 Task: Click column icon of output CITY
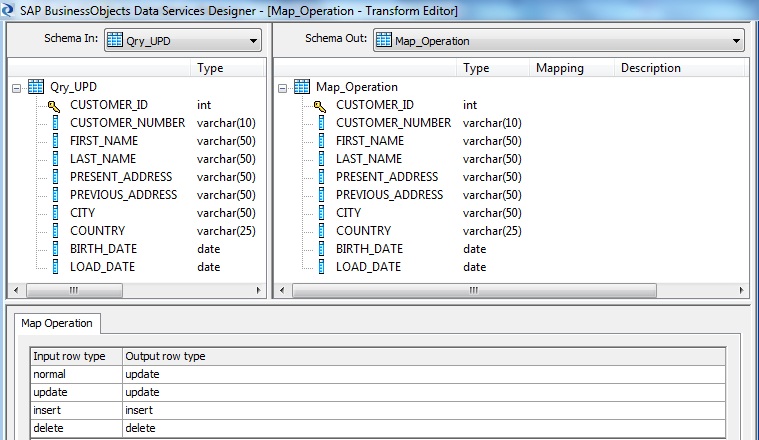tap(321, 212)
